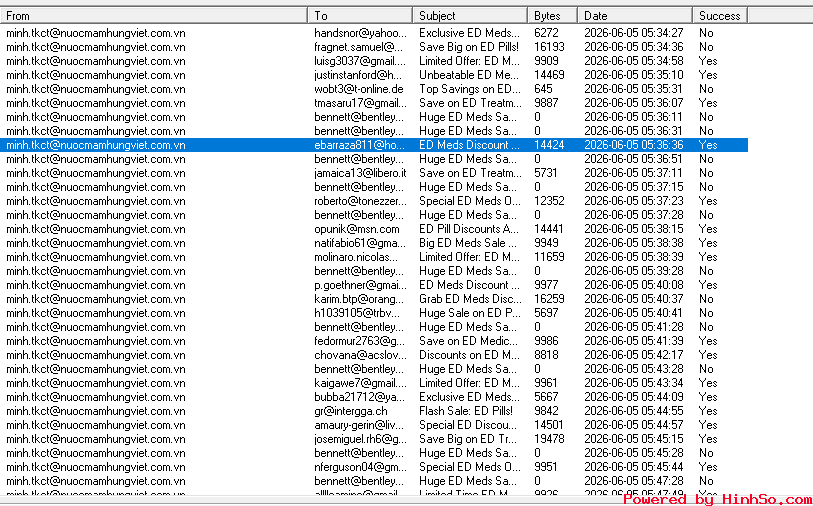Select the luisg3037@gmail... recipient

tap(360, 61)
